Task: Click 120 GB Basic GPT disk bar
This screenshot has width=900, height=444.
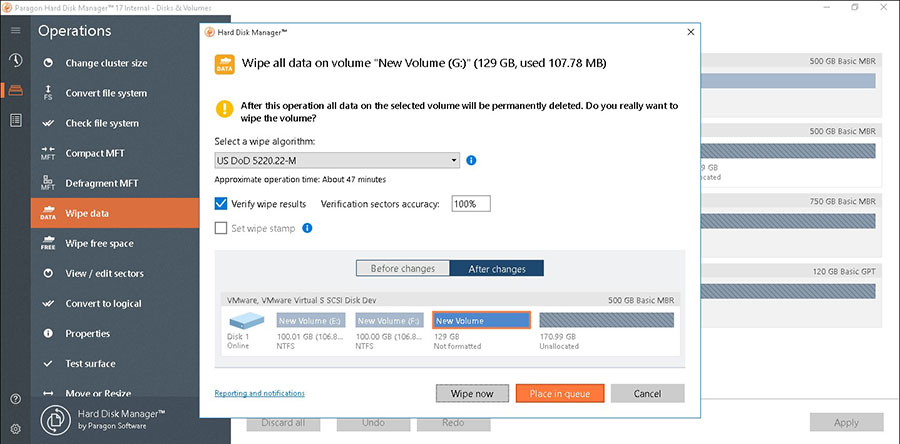Action: 788,291
